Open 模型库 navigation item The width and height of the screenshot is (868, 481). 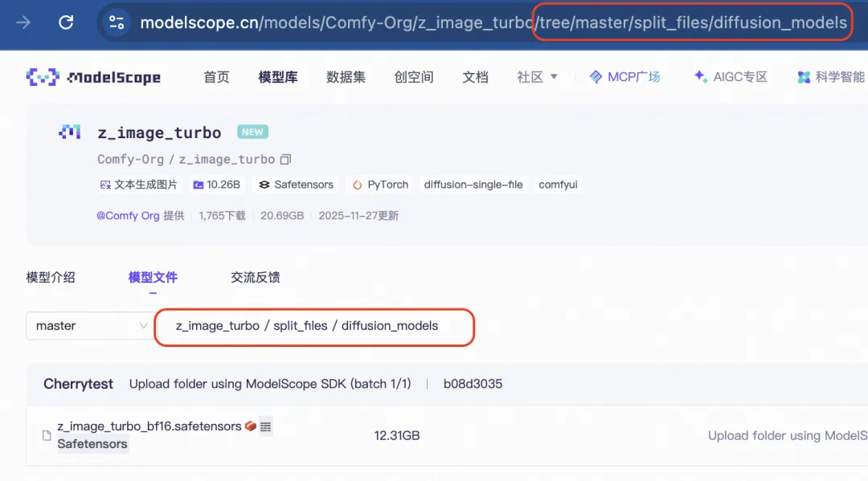278,77
